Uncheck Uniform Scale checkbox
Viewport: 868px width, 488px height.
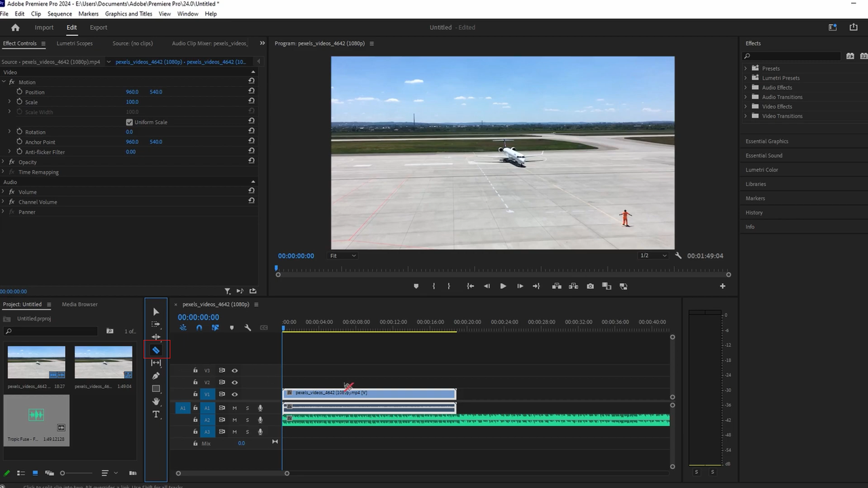pos(130,122)
